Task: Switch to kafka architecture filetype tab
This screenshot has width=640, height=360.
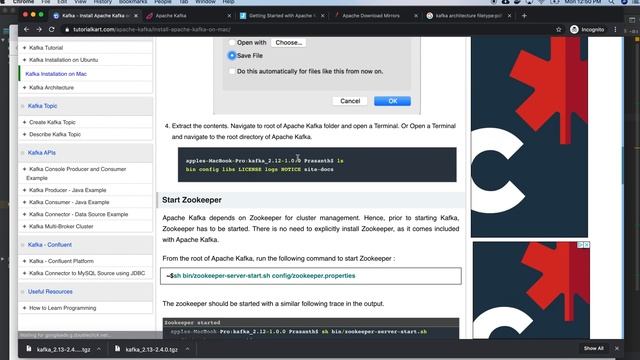Action: 468,16
